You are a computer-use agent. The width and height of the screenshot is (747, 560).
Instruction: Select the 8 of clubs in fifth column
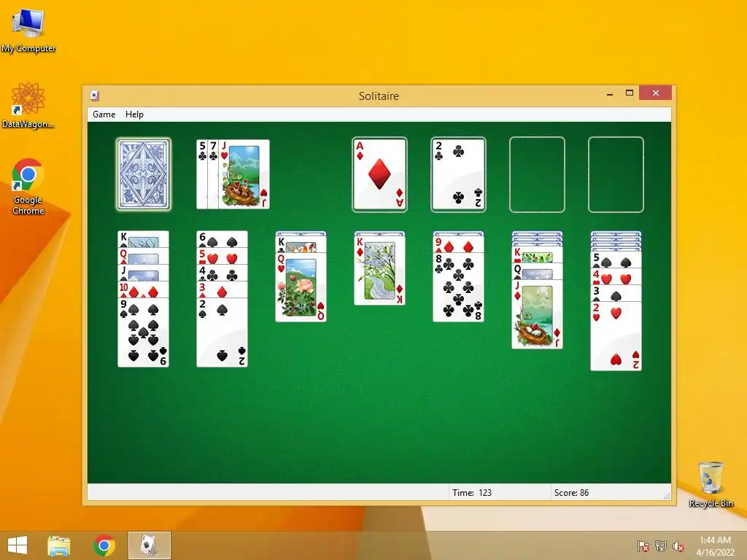coord(458,287)
